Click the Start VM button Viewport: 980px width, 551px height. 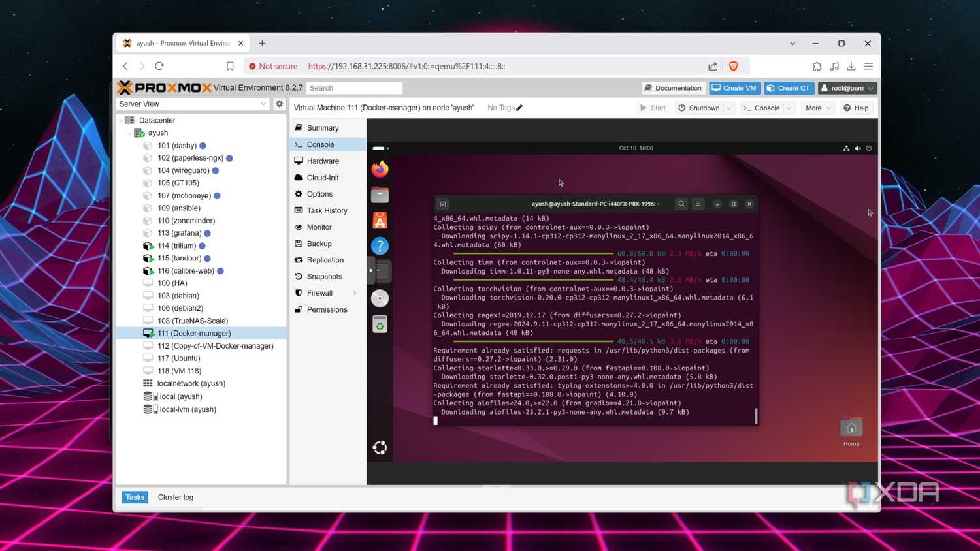click(x=653, y=108)
